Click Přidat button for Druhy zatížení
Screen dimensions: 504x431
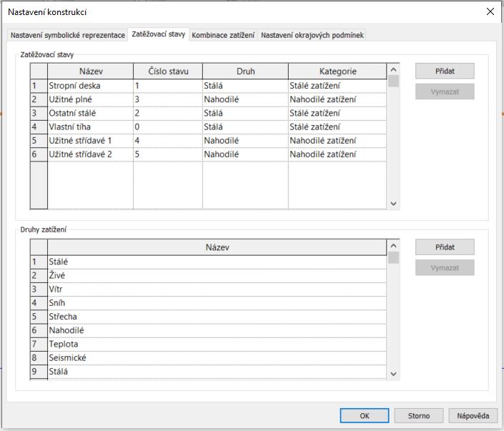point(444,247)
